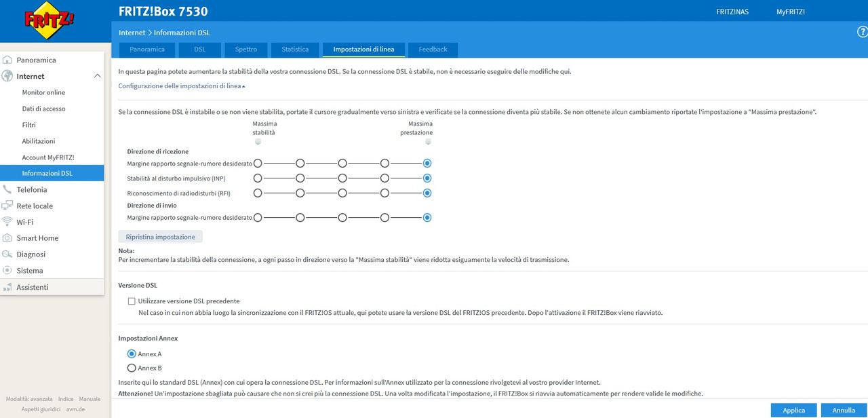The image size is (868, 418).
Task: Select fourth option for send SNR margin
Action: (384, 218)
